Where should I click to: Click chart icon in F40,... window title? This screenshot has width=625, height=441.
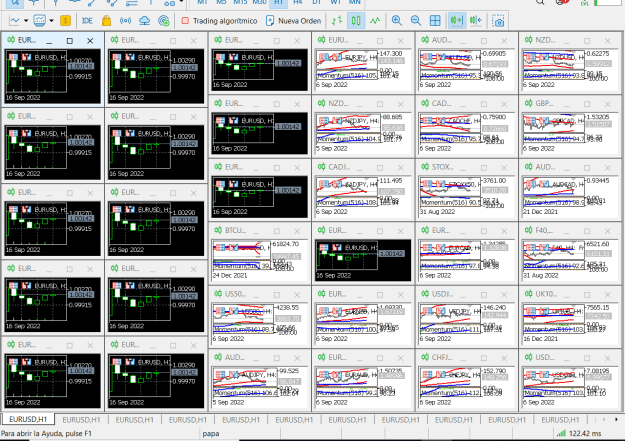point(529,230)
